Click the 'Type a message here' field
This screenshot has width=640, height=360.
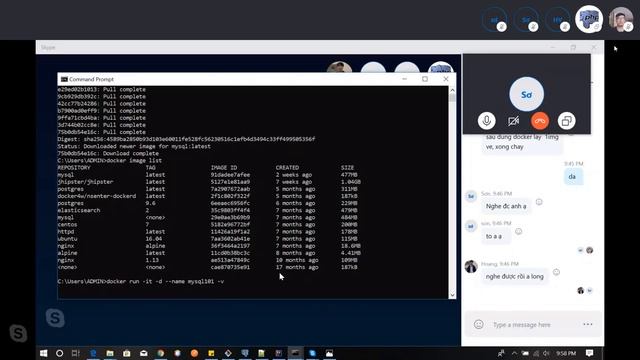(x=522, y=325)
